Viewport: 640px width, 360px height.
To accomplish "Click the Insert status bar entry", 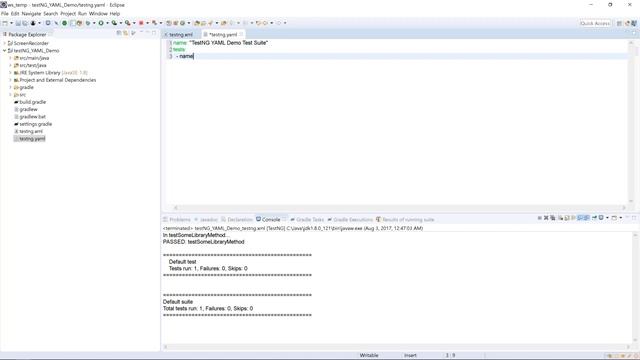I will [410, 356].
